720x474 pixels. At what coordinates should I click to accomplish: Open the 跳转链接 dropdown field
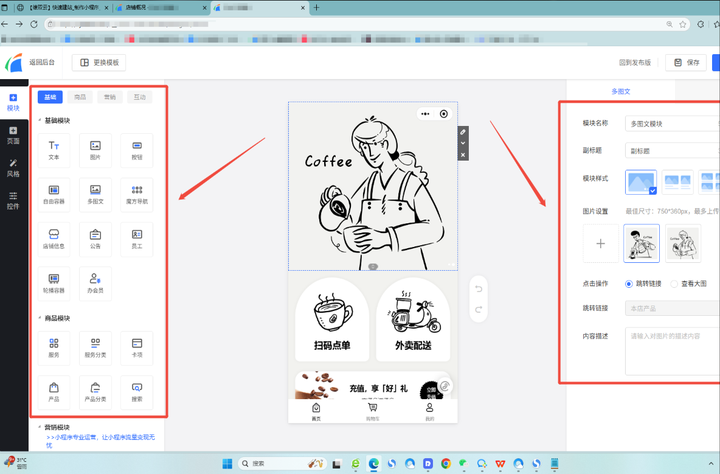(672, 308)
